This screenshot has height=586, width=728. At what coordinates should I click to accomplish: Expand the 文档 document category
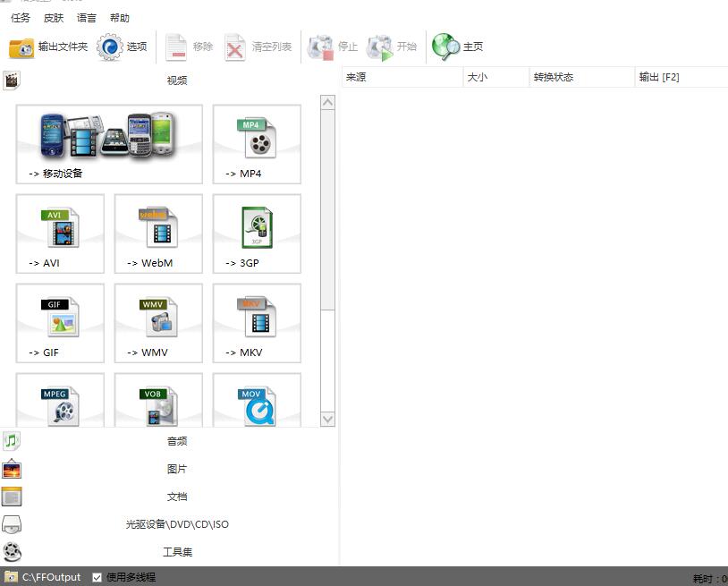click(x=177, y=497)
